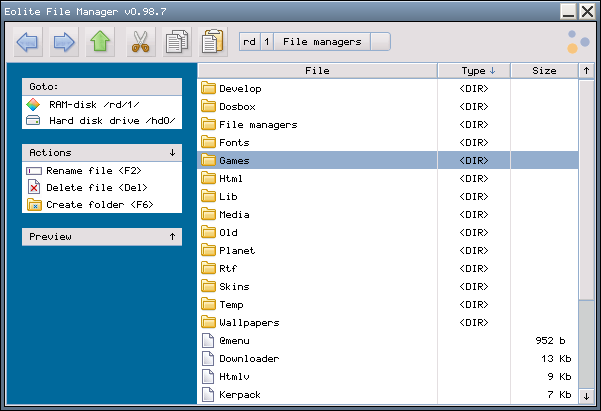This screenshot has height=411, width=601.
Task: Click the Forward arrow toolbar button
Action: [64, 42]
